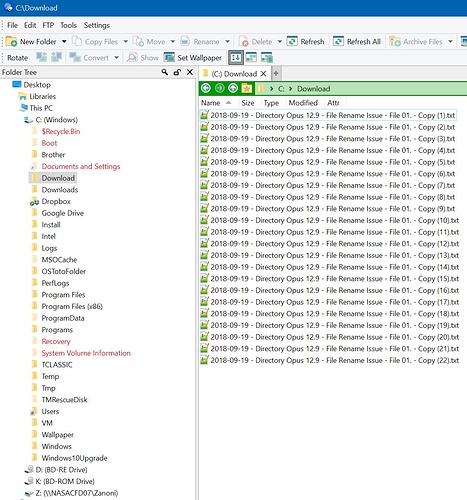
Task: Click the Show toolbar button
Action: (x=143, y=58)
